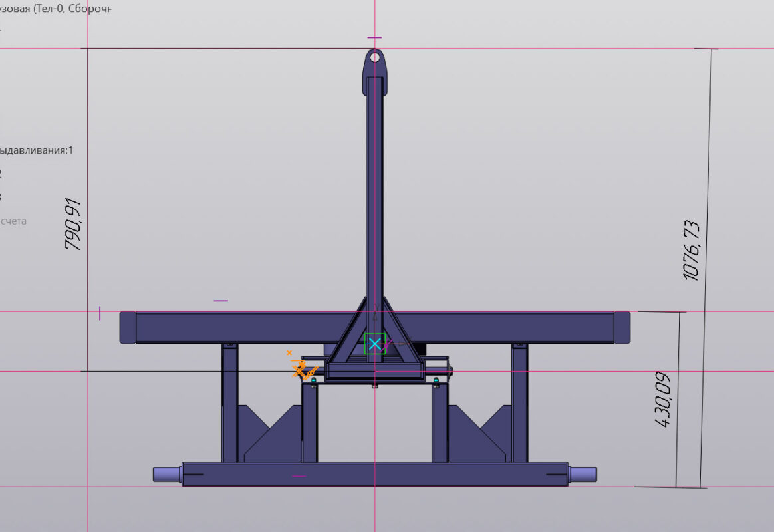Select the bottom base beam of frame
The image size is (774, 532).
pyautogui.click(x=374, y=474)
